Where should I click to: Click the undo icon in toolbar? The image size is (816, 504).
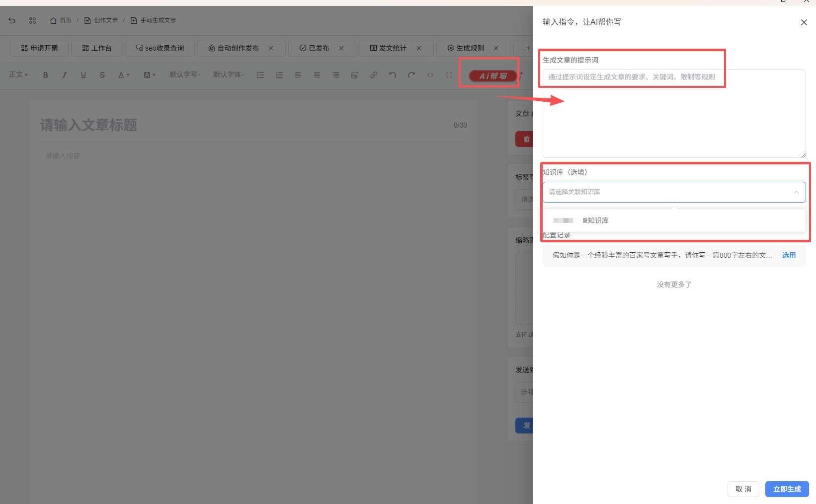(x=392, y=75)
